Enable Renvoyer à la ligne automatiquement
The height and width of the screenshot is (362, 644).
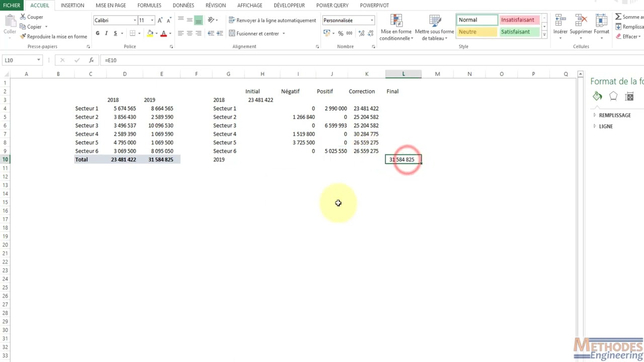coord(272,20)
